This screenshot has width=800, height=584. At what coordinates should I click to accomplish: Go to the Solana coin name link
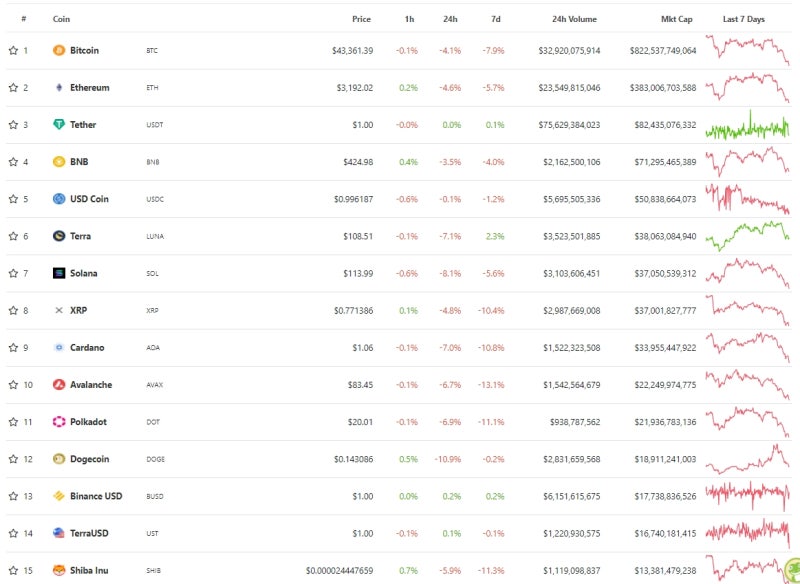[84, 273]
